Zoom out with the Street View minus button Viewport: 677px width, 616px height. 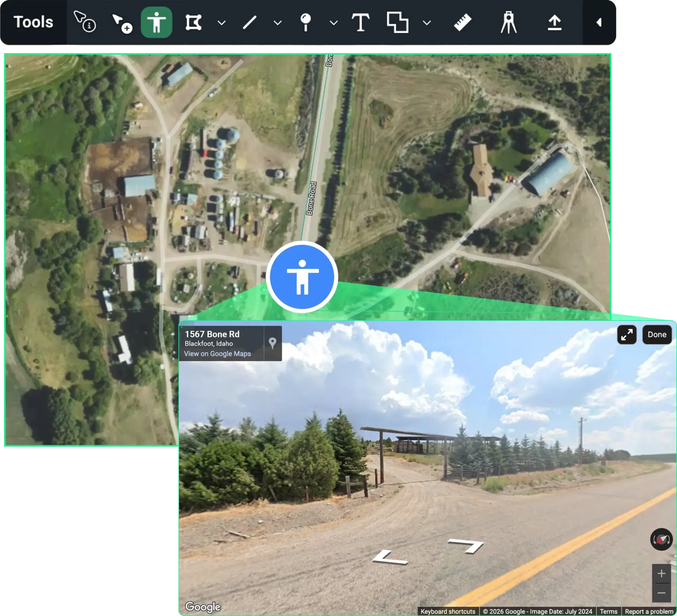pyautogui.click(x=661, y=593)
